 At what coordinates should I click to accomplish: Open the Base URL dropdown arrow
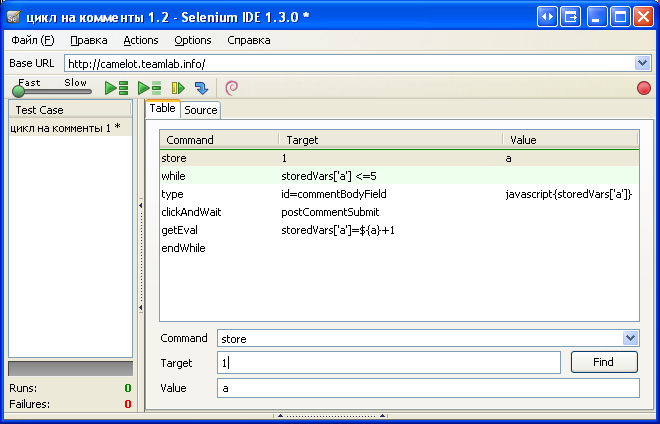pos(642,64)
